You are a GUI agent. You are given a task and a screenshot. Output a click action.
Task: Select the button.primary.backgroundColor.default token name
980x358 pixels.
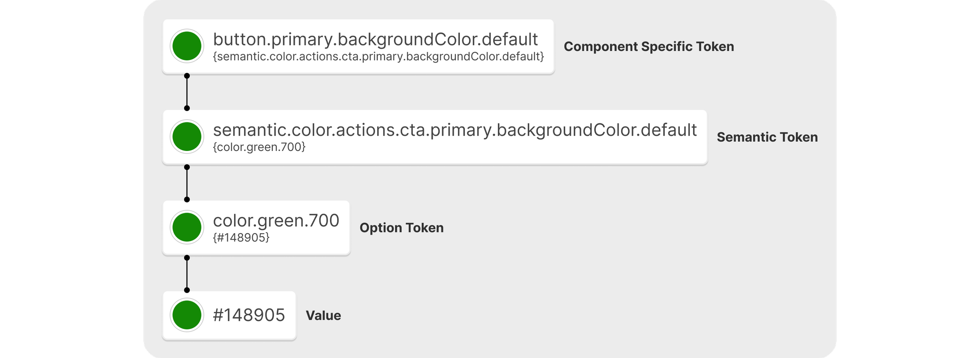pyautogui.click(x=375, y=39)
